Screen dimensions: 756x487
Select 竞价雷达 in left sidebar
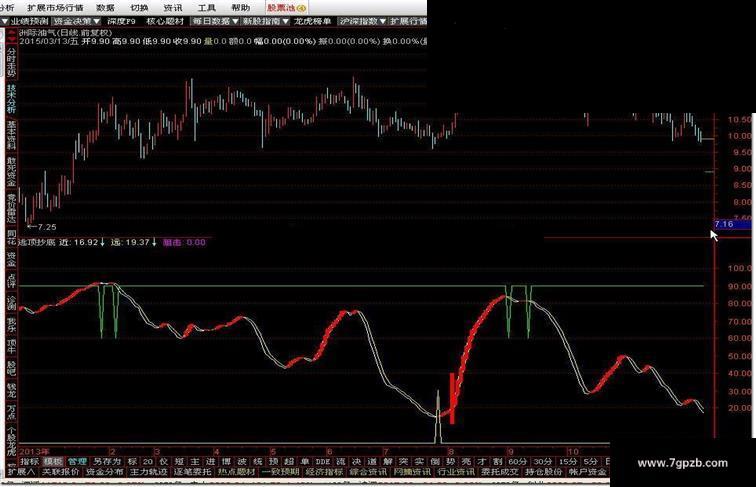click(x=11, y=208)
